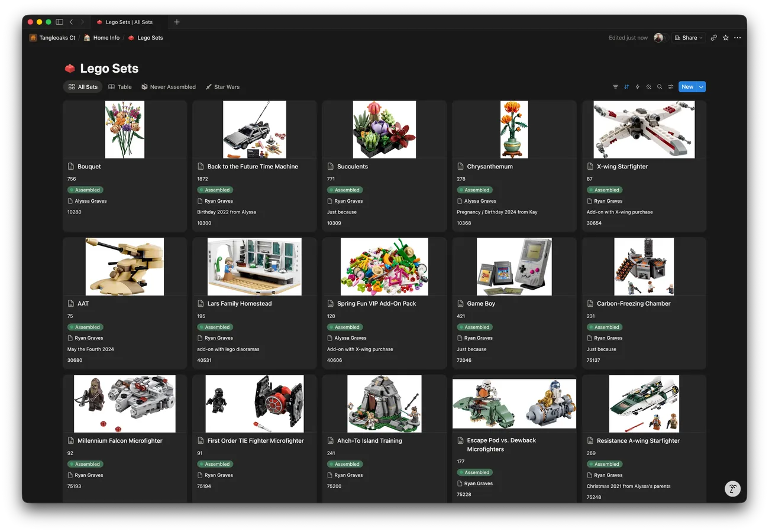Click the 'Edited just now' status text

click(628, 38)
